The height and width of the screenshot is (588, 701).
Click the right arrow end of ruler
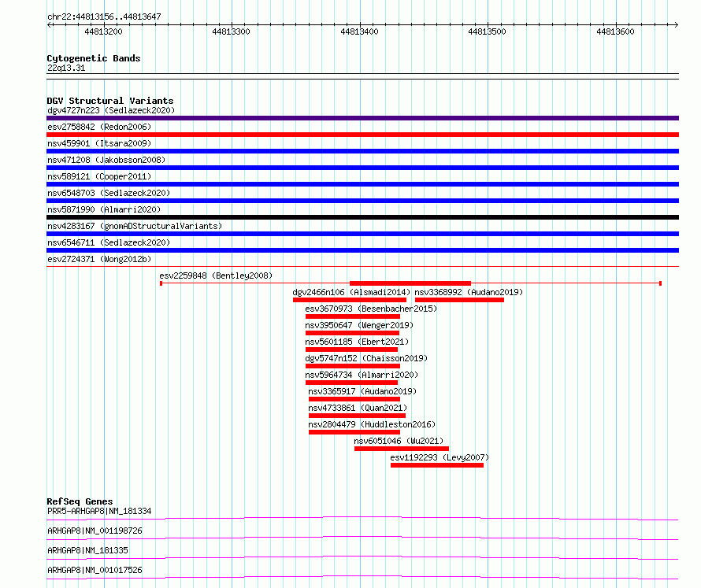click(x=677, y=25)
